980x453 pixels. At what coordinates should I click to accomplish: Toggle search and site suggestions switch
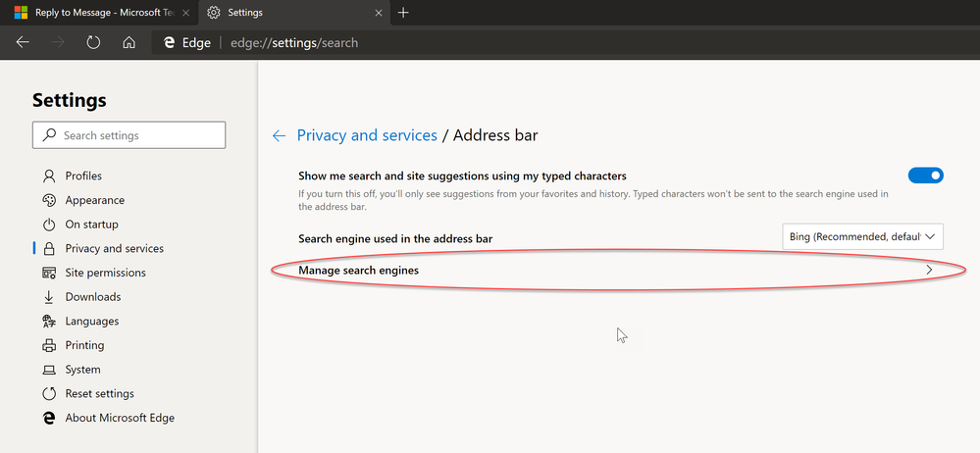click(926, 176)
